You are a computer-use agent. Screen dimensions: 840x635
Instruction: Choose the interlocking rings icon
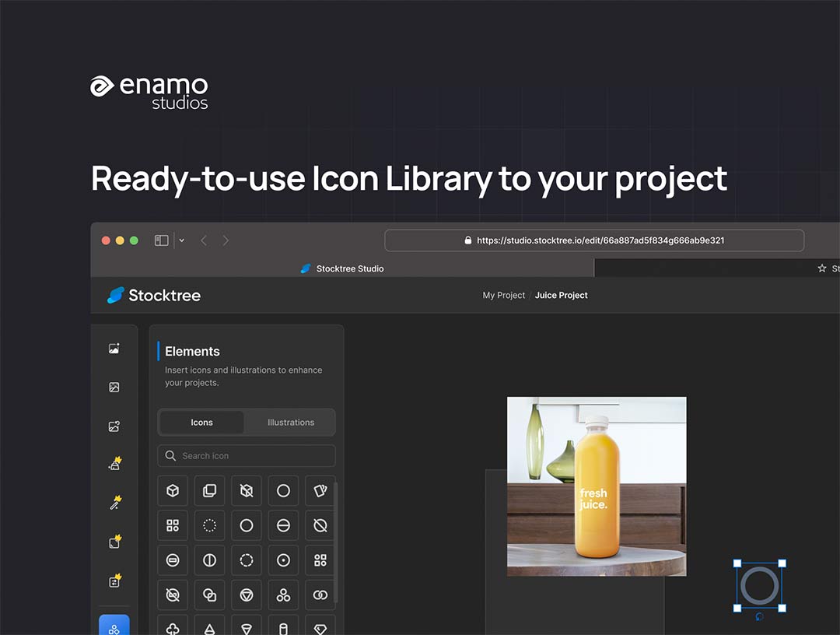point(320,595)
